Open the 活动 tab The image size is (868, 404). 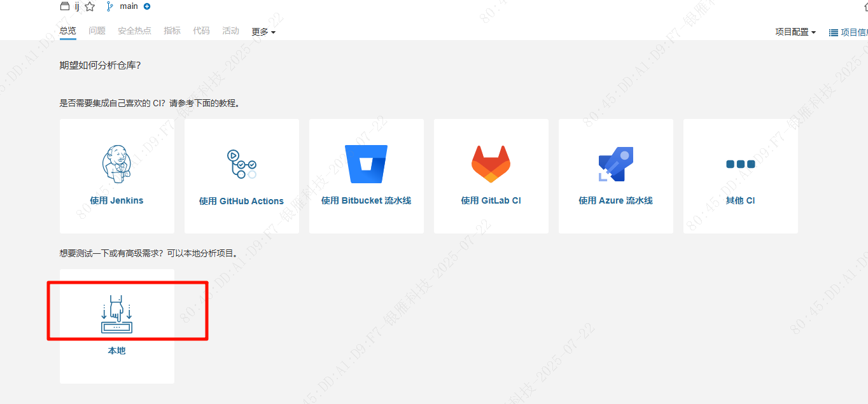(x=230, y=31)
